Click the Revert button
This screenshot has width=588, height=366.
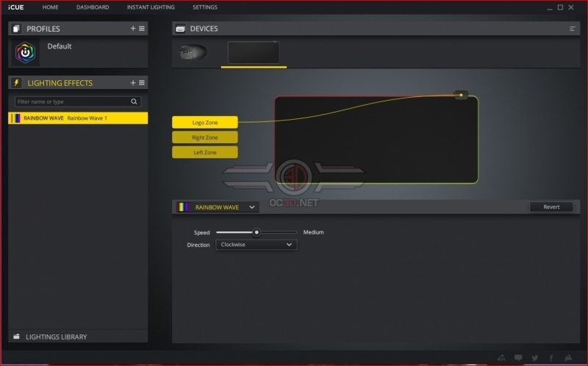coord(551,207)
